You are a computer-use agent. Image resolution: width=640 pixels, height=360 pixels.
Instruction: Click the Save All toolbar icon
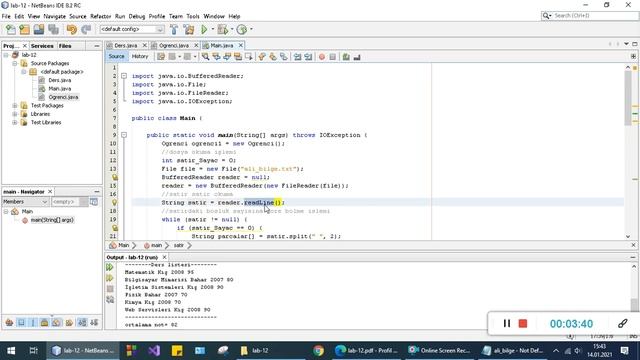click(53, 29)
